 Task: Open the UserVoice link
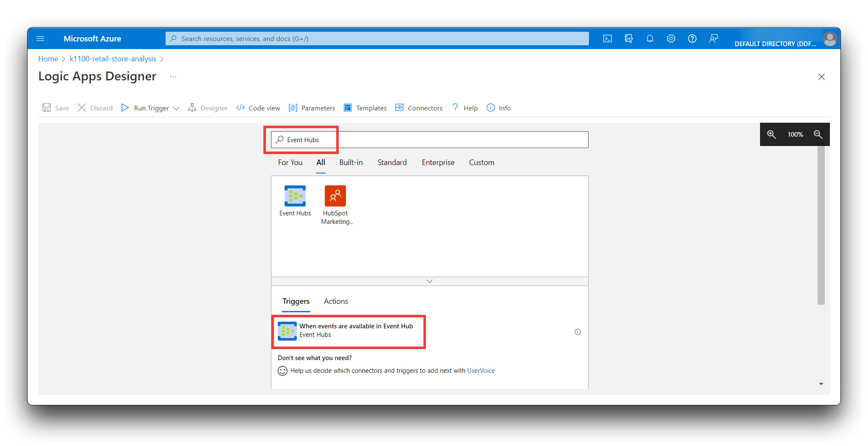(x=481, y=371)
